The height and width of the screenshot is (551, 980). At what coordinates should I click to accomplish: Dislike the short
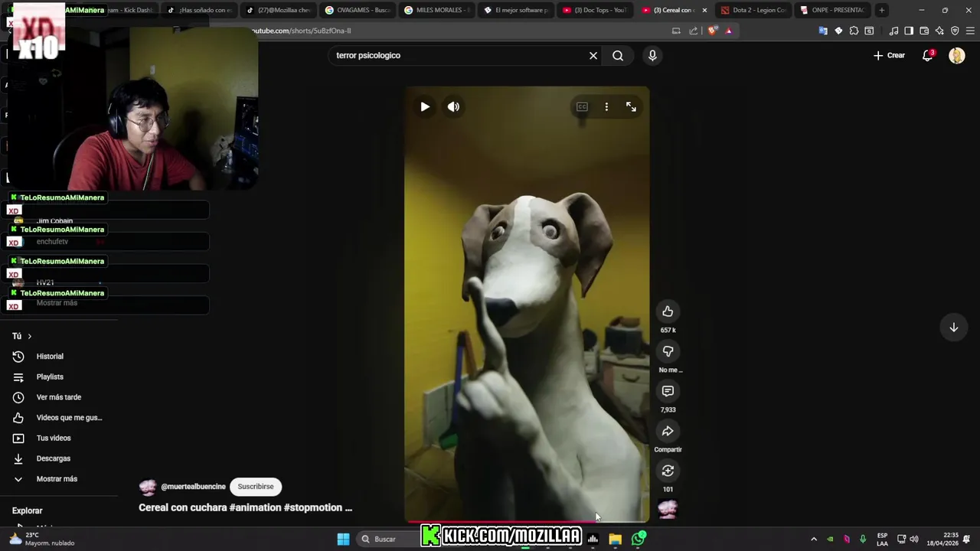668,351
